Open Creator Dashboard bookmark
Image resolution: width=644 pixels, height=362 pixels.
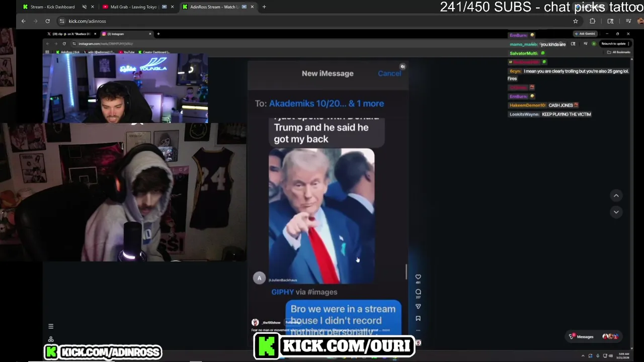154,52
